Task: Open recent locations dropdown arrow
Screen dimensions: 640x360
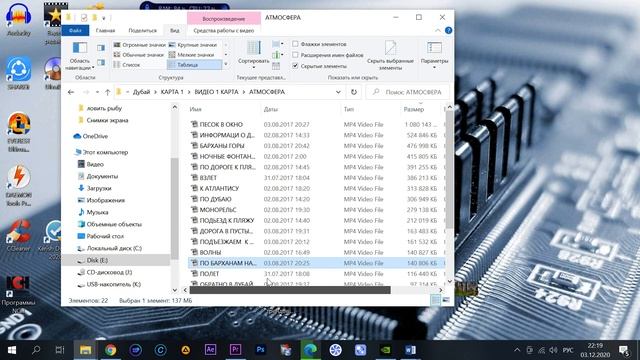Action: pos(97,92)
